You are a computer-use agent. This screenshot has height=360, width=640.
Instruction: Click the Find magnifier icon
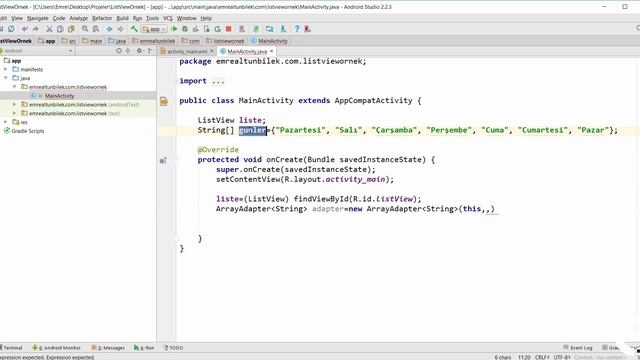pos(85,29)
